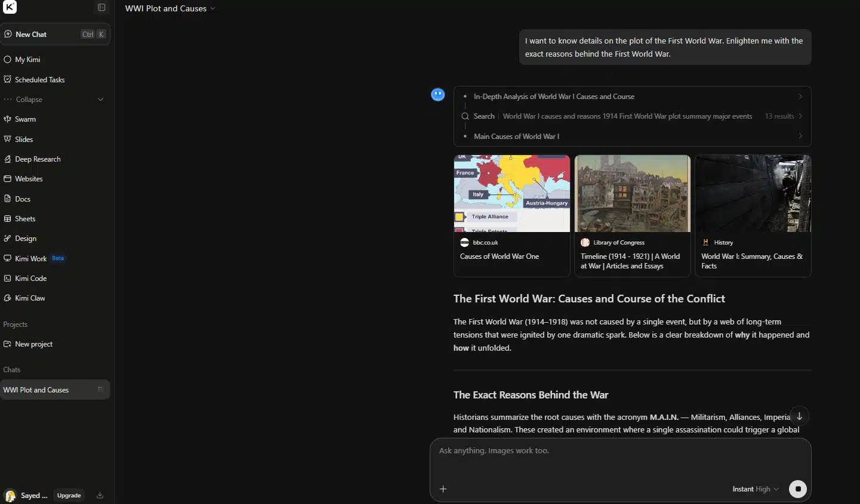Click the scroll to bottom arrow
The width and height of the screenshot is (860, 504).
click(800, 416)
